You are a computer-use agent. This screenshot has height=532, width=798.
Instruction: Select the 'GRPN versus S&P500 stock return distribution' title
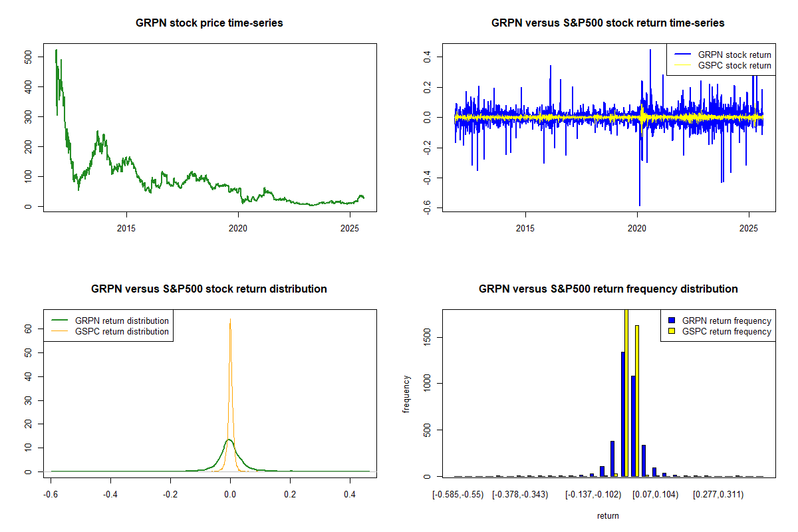[209, 289]
